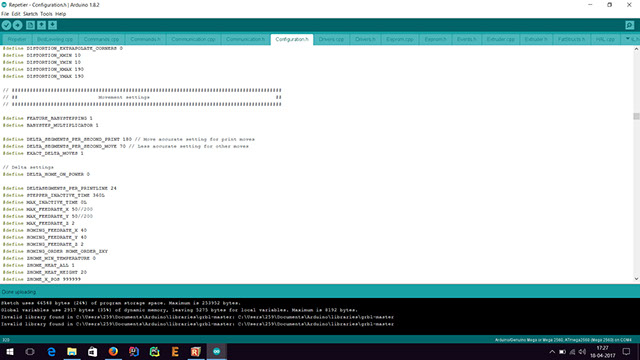Open the Action Center notification icon
This screenshot has height=360, width=640.
click(x=626, y=351)
